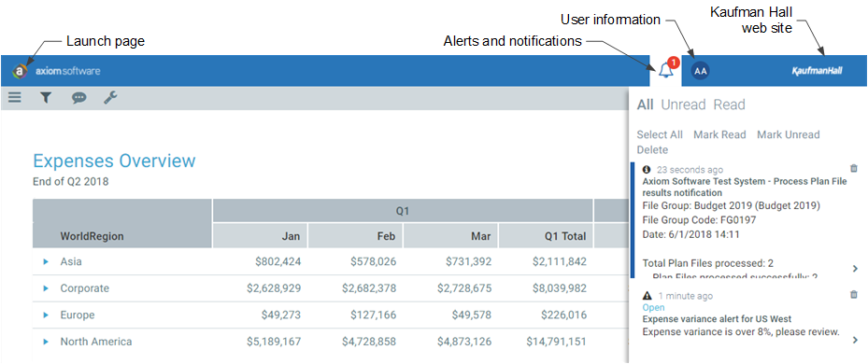Visit the KaufmanHall web site logo
868x364 pixels.
click(817, 71)
